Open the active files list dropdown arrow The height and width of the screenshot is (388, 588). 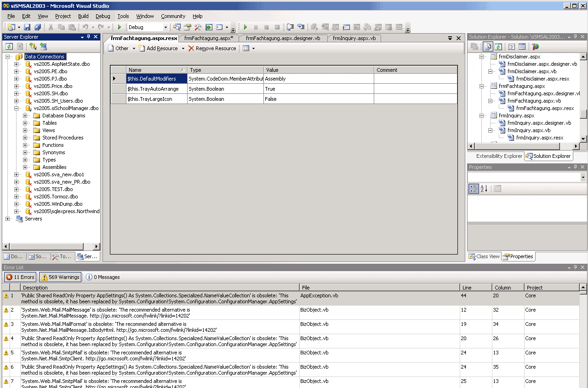pos(450,39)
